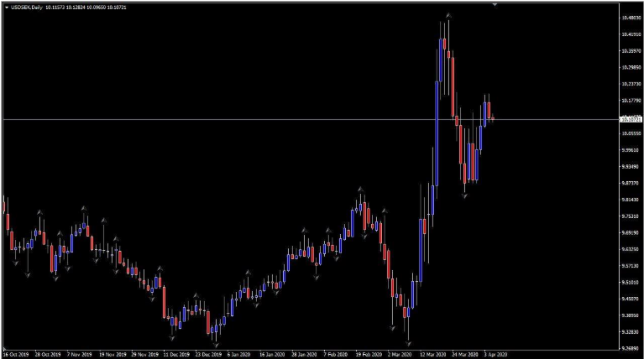Image resolution: width=644 pixels, height=359 pixels.
Task: Click the 6 Jan 2020 date label on the time axis
Action: pos(238,354)
